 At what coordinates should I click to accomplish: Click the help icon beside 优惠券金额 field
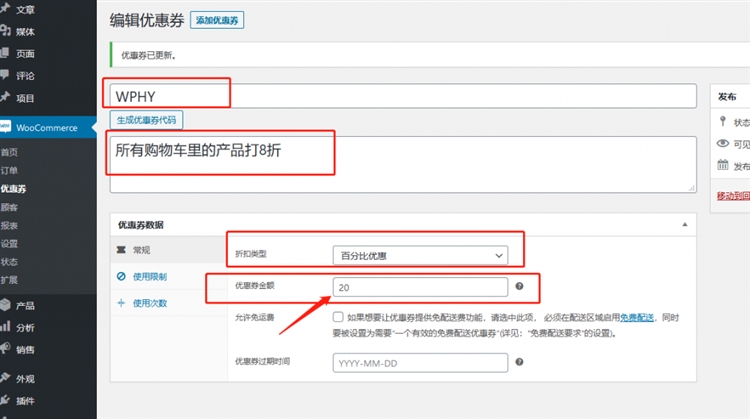519,286
